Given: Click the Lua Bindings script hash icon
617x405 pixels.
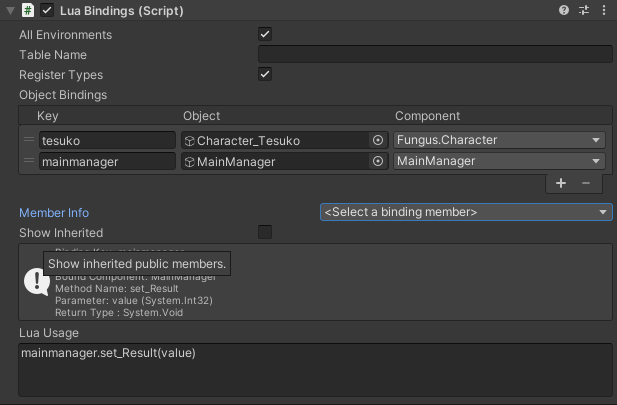Looking at the screenshot, I should tap(28, 10).
